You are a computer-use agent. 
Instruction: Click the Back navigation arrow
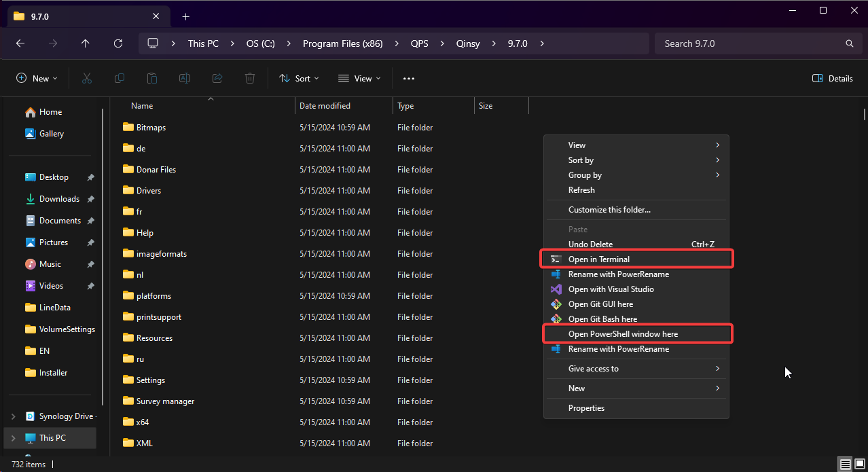20,43
